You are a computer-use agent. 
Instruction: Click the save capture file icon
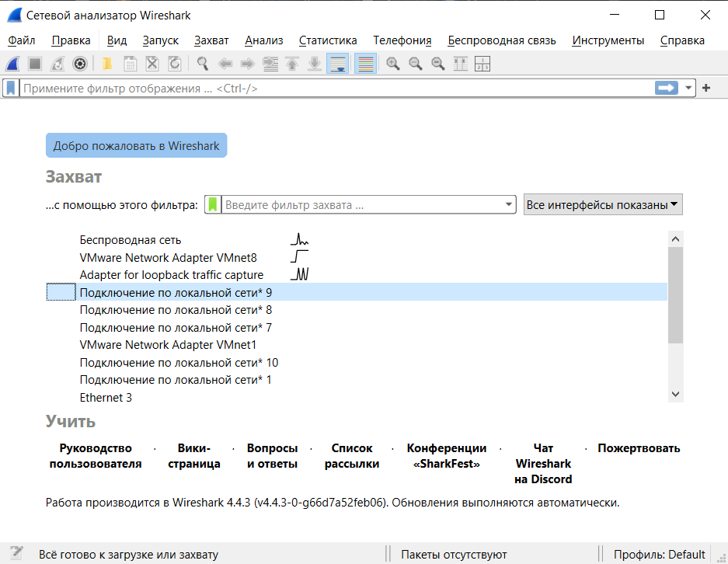click(x=130, y=64)
